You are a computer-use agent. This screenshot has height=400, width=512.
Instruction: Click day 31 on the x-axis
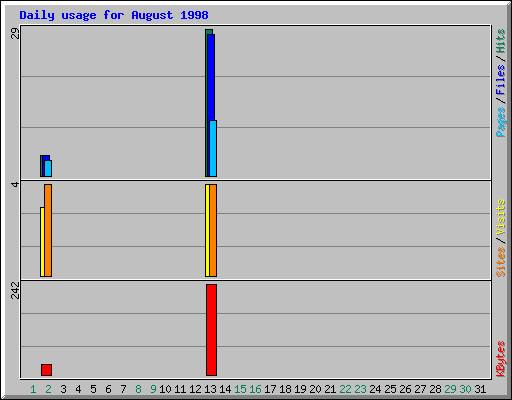pos(480,389)
